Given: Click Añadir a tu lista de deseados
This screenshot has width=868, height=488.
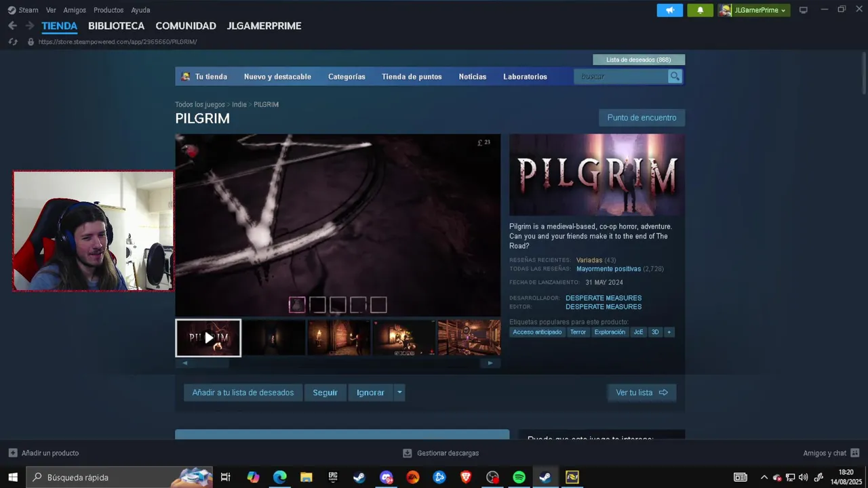Looking at the screenshot, I should click(243, 392).
